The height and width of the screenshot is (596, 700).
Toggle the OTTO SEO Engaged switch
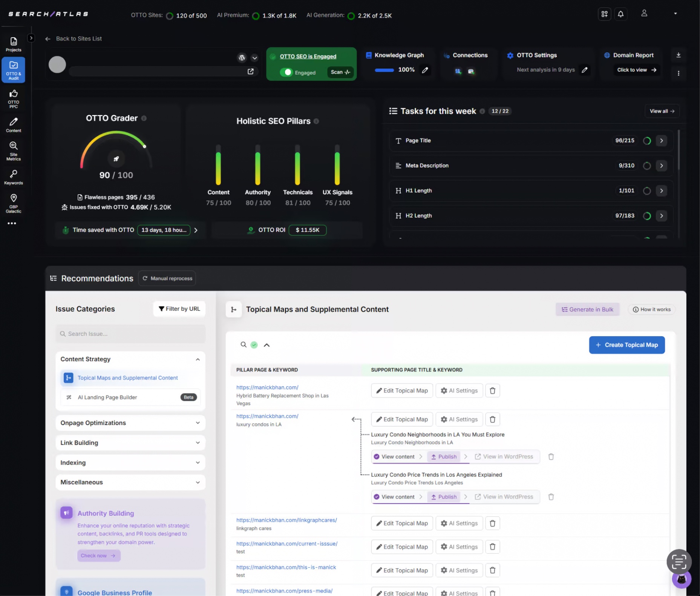(288, 72)
